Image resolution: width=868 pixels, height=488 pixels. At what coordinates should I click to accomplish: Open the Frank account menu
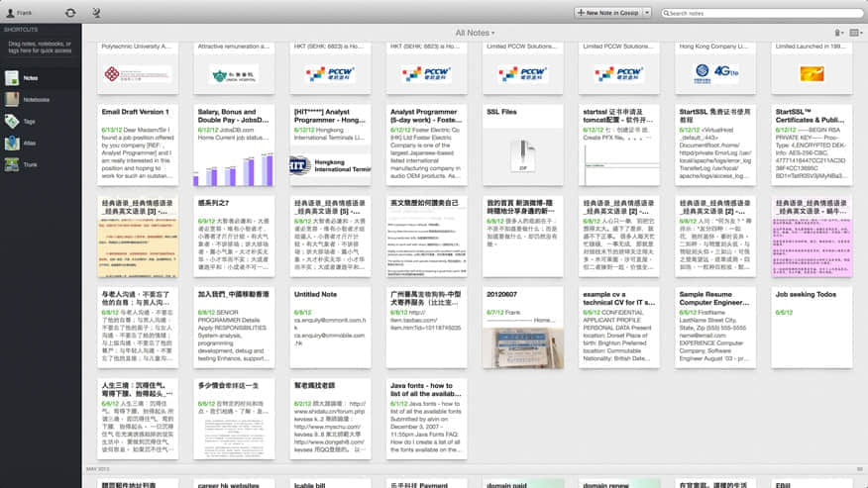coord(20,12)
